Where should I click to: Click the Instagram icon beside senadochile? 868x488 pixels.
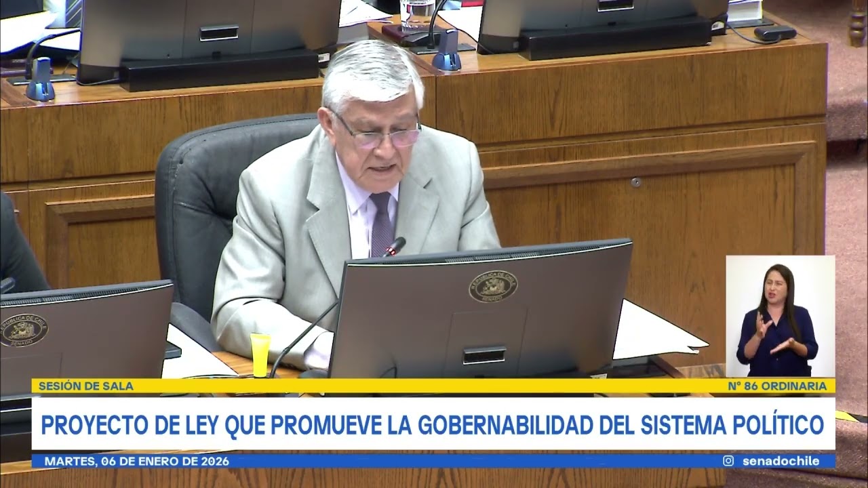tap(728, 461)
